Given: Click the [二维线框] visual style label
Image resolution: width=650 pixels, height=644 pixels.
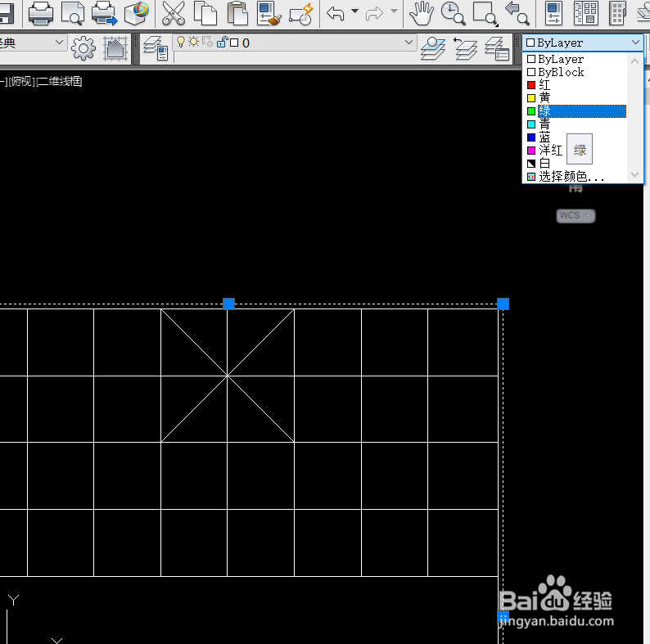Looking at the screenshot, I should click(x=59, y=81).
